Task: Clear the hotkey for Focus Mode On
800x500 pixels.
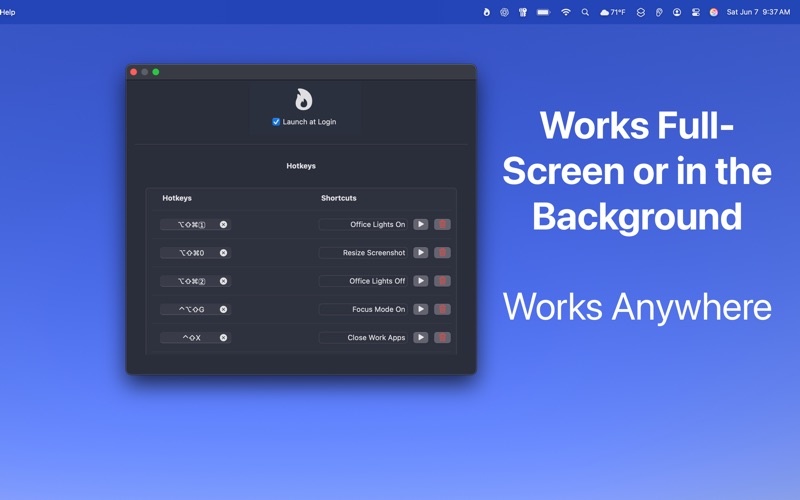Action: (x=223, y=309)
